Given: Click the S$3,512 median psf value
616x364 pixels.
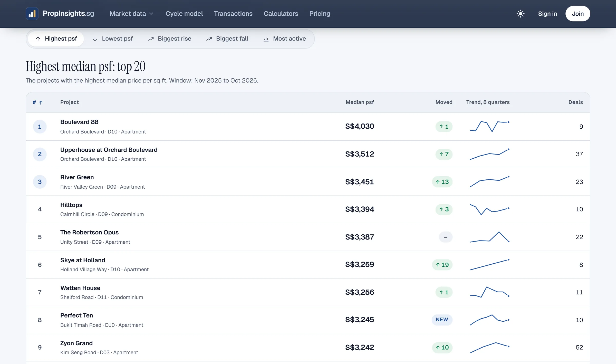Looking at the screenshot, I should click(360, 154).
